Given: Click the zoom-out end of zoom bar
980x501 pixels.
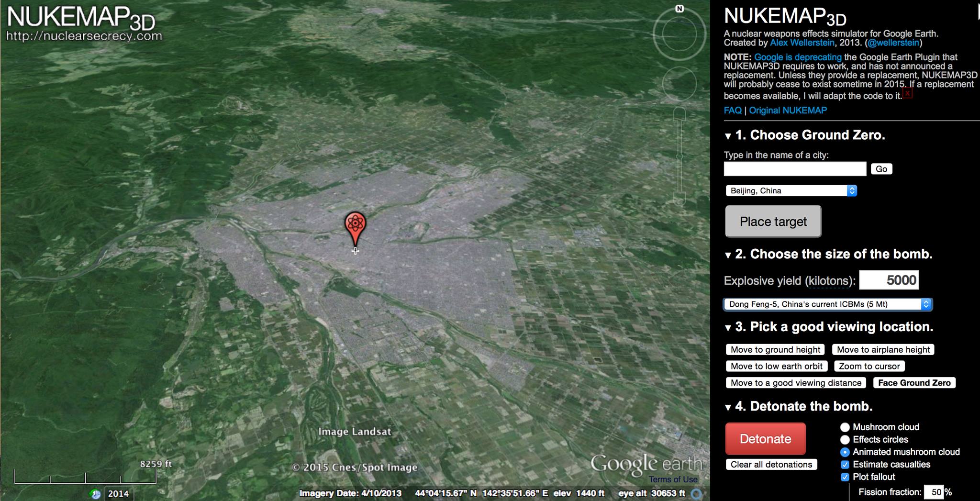Looking at the screenshot, I should coord(679,198).
